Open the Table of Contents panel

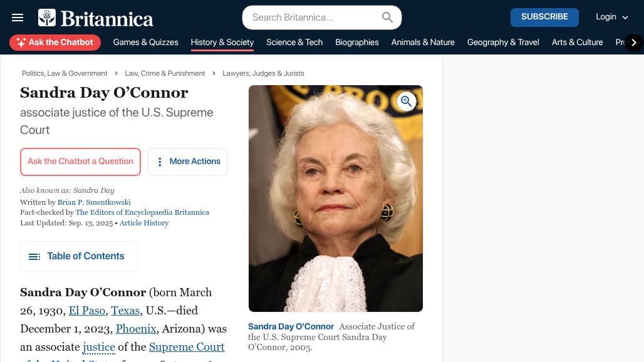click(x=79, y=256)
